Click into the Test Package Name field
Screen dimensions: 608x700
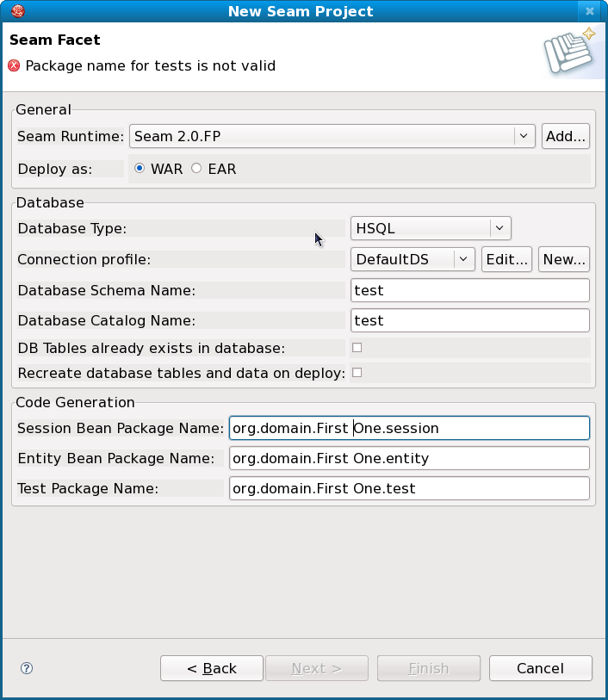tap(409, 489)
